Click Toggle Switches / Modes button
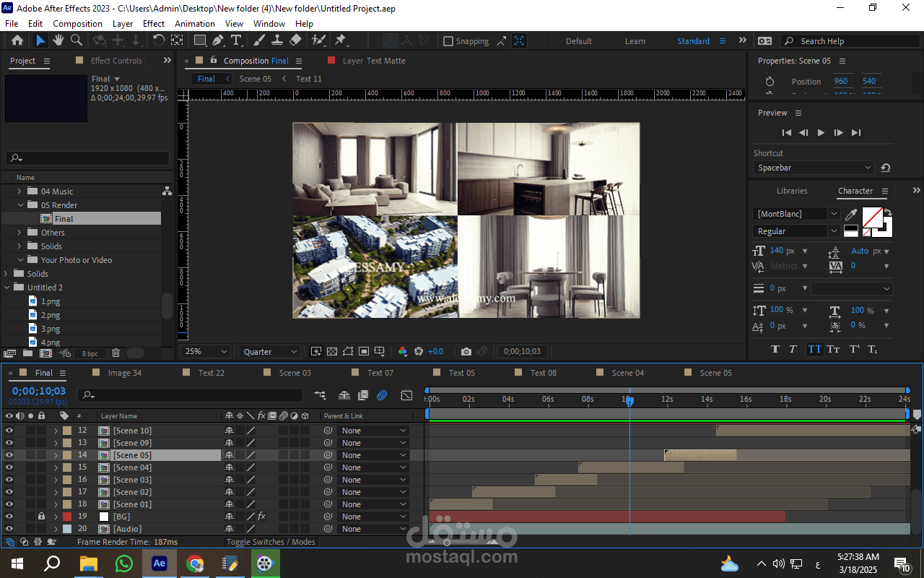The width and height of the screenshot is (924, 578). pos(271,542)
